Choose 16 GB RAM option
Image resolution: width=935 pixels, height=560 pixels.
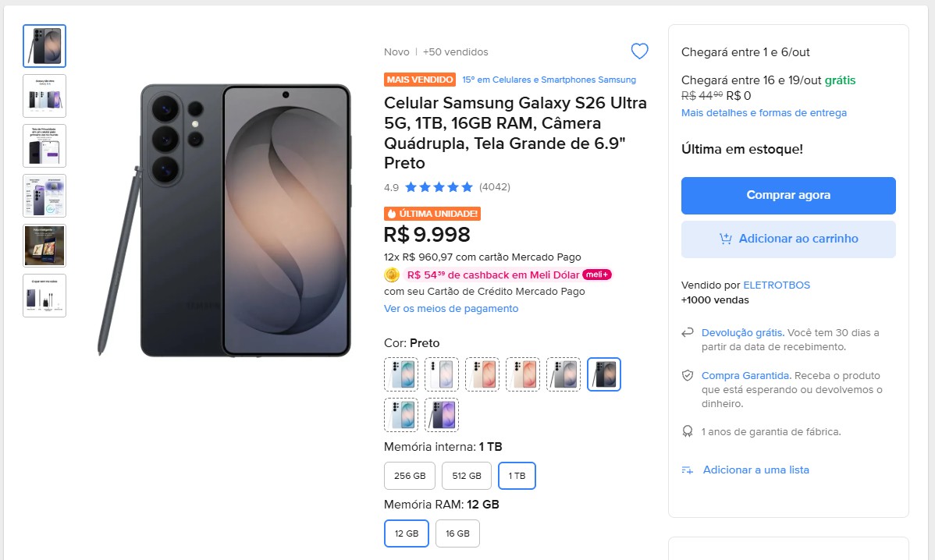tap(457, 533)
